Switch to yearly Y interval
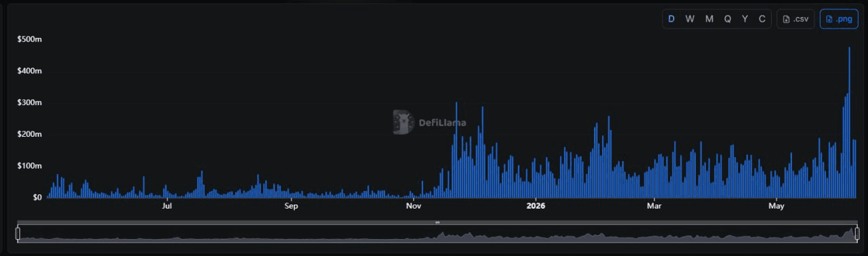 coord(745,19)
